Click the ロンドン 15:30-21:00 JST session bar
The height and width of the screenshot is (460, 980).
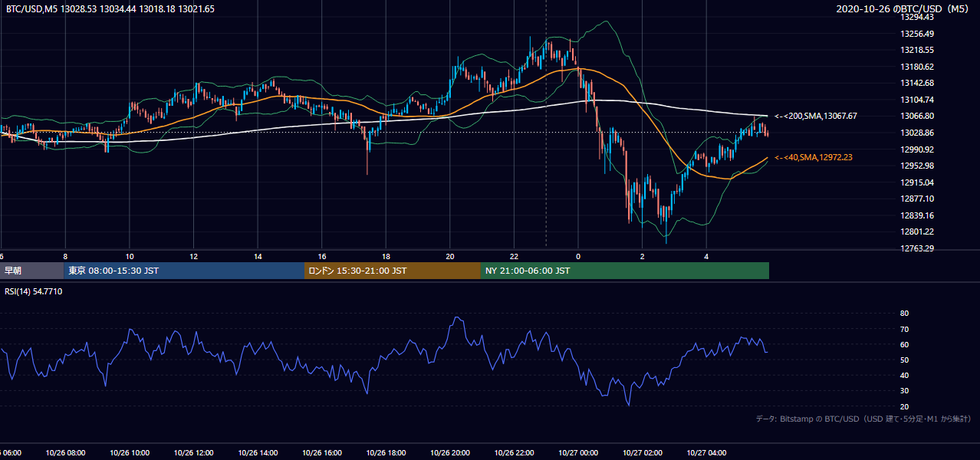[x=393, y=271]
